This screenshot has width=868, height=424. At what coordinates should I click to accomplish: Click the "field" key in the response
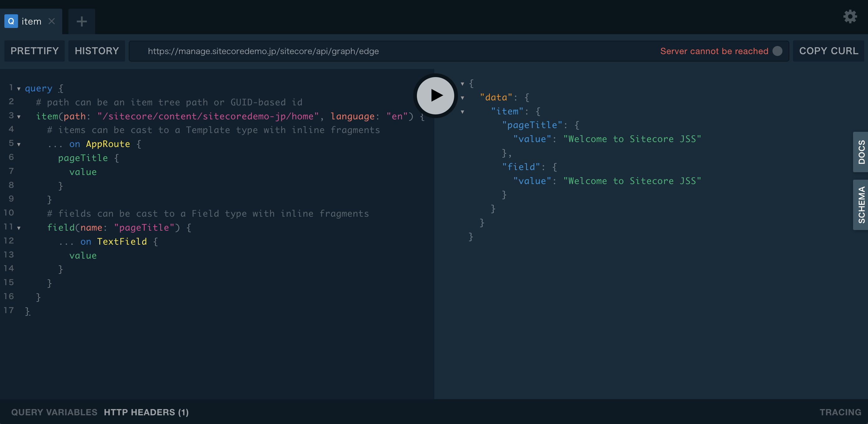pyautogui.click(x=521, y=167)
